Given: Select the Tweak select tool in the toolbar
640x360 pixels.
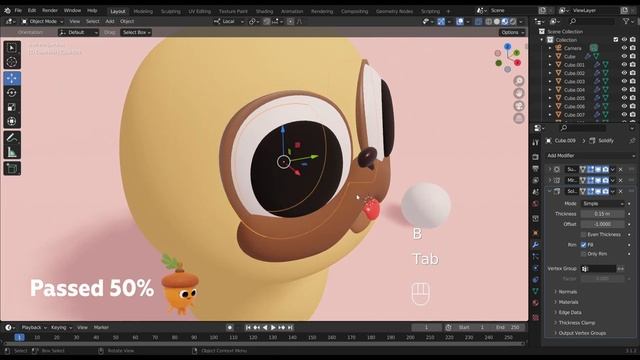Looking at the screenshot, I should point(11,48).
